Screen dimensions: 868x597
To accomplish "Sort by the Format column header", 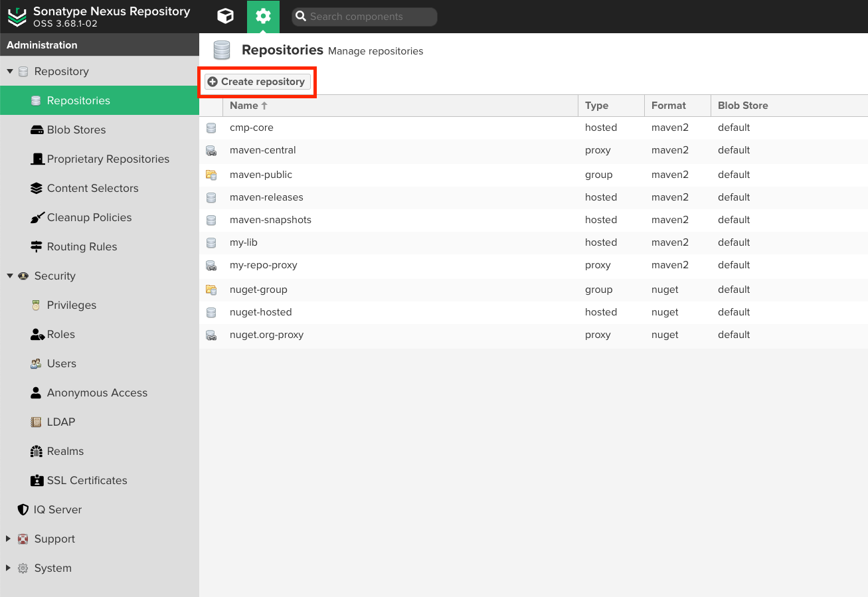I will (x=677, y=106).
